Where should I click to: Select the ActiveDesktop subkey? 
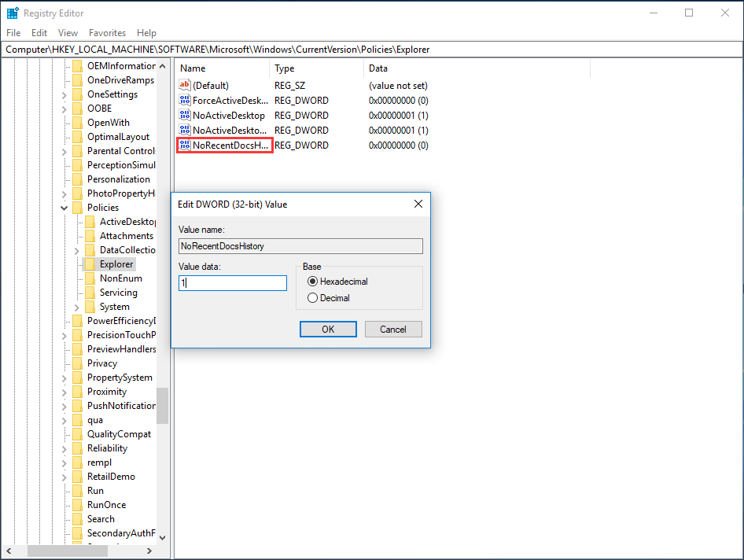point(127,222)
